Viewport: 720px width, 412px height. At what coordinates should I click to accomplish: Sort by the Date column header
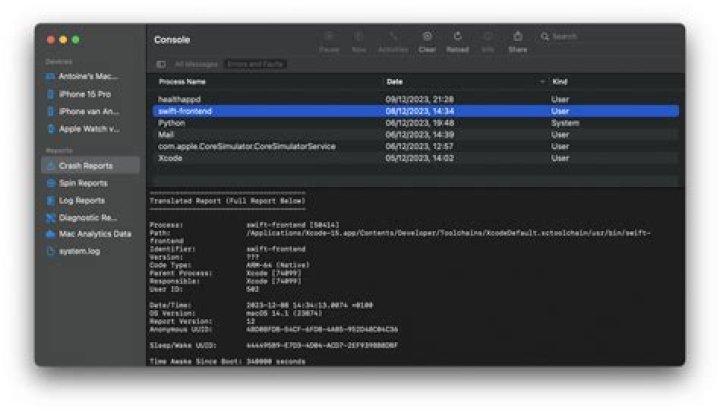394,82
